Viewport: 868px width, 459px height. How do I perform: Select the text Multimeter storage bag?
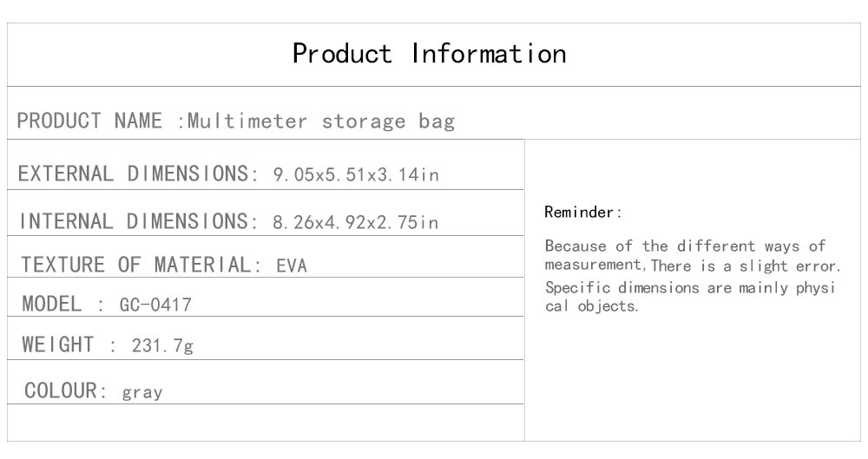click(x=321, y=121)
